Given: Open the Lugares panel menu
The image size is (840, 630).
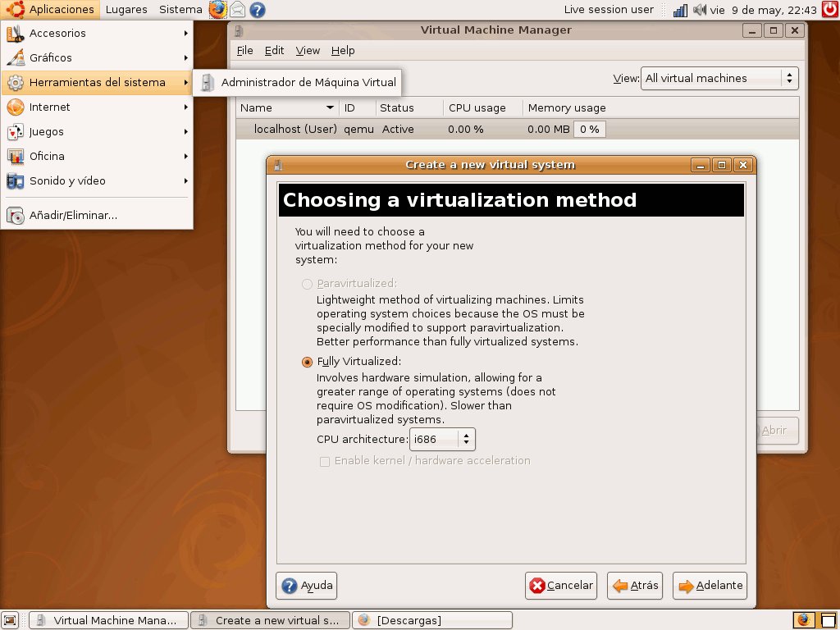Looking at the screenshot, I should [126, 10].
